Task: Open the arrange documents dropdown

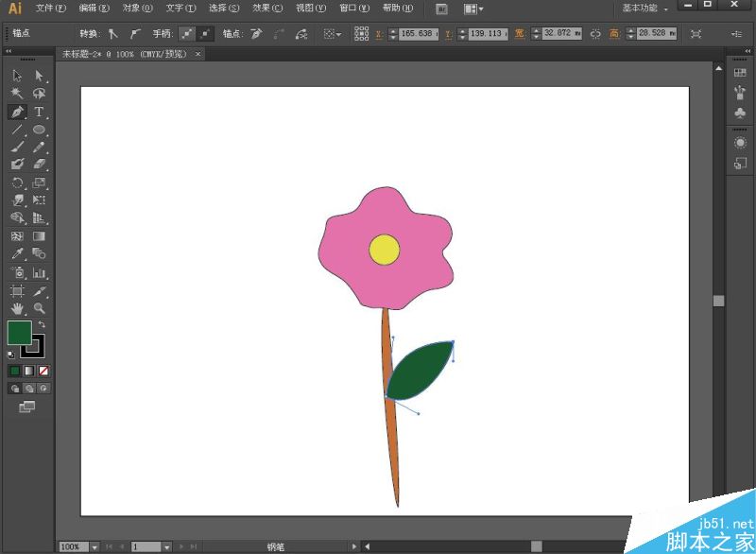Action: click(473, 9)
